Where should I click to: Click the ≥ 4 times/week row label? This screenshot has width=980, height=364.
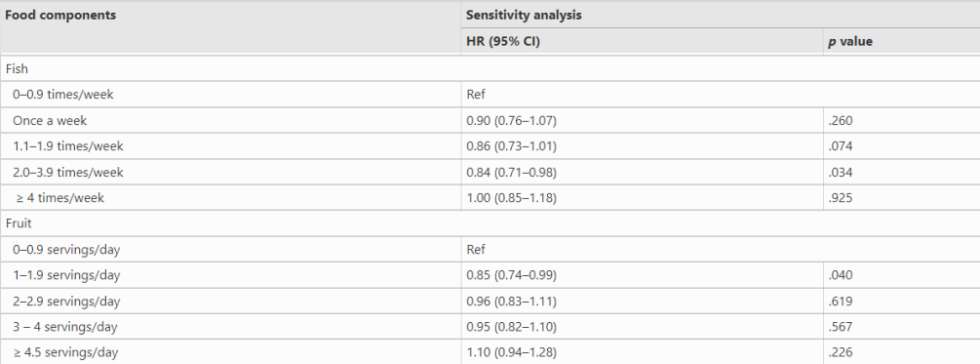(60, 198)
